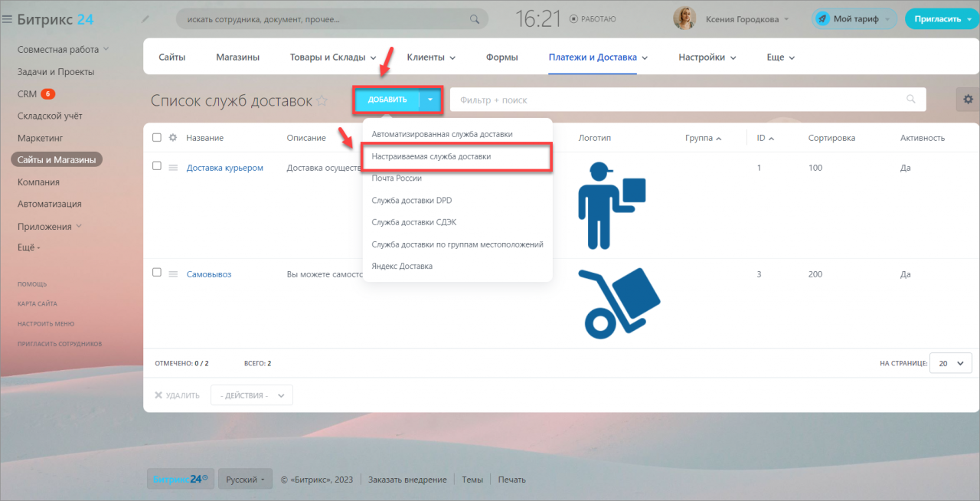
Task: Expand Приложения in the sidebar
Action: point(79,226)
